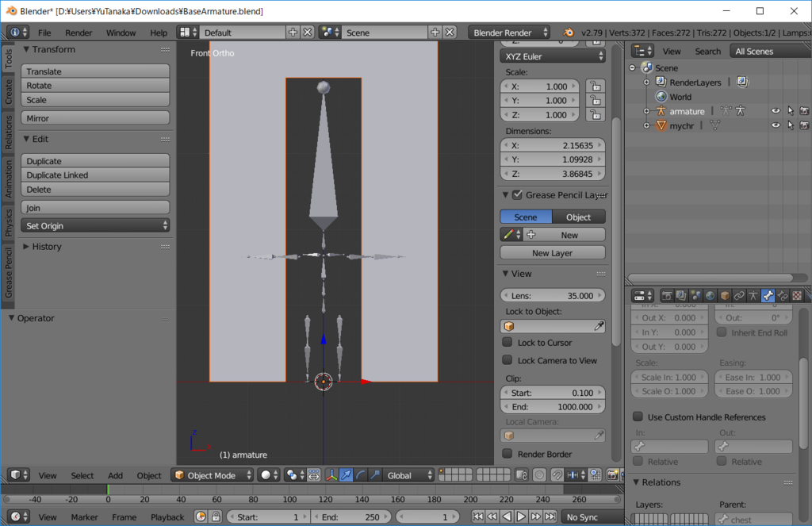Jump to the timeline end frame
The image size is (812, 526).
tap(550, 516)
